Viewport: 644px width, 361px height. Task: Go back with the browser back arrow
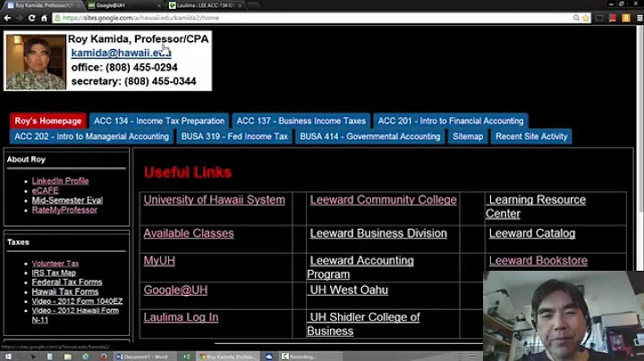click(7, 18)
